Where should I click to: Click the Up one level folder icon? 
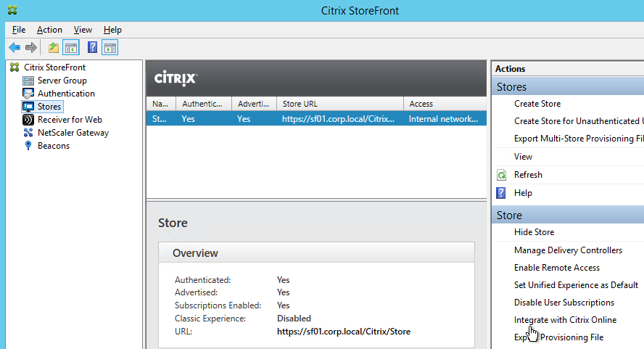tap(54, 48)
